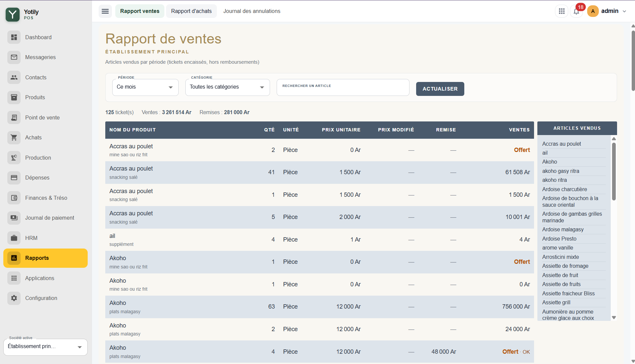
Task: Open the apps grid icon in header
Action: pyautogui.click(x=562, y=11)
